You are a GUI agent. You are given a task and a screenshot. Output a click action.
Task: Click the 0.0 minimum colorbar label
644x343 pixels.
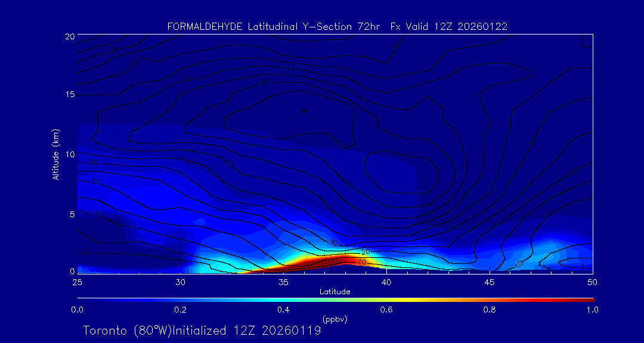[x=78, y=310]
